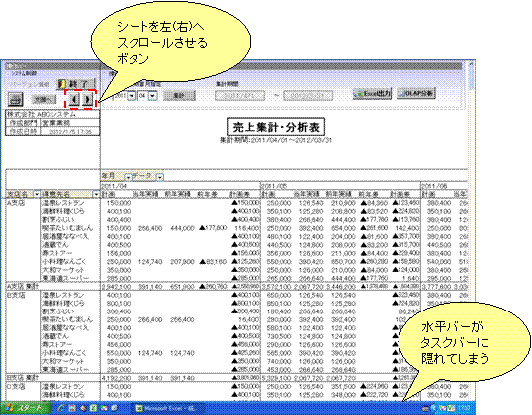Click the Excel quick launch icon
The image size is (532, 415).
pyautogui.click(x=93, y=408)
